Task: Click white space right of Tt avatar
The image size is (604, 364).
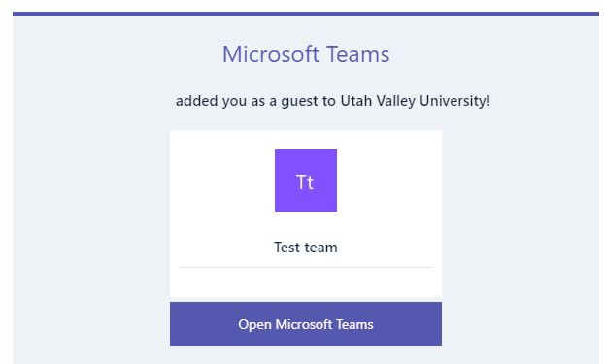Action: (389, 181)
